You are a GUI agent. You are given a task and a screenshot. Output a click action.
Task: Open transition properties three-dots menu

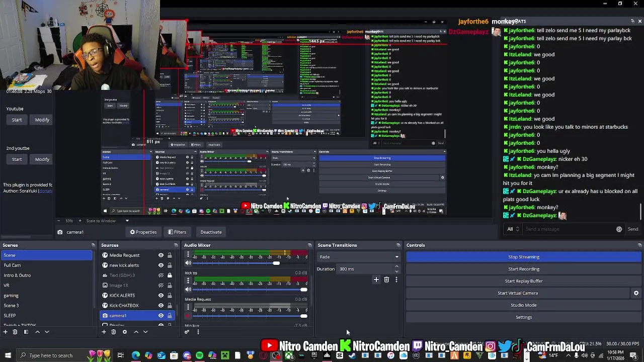coord(396,280)
